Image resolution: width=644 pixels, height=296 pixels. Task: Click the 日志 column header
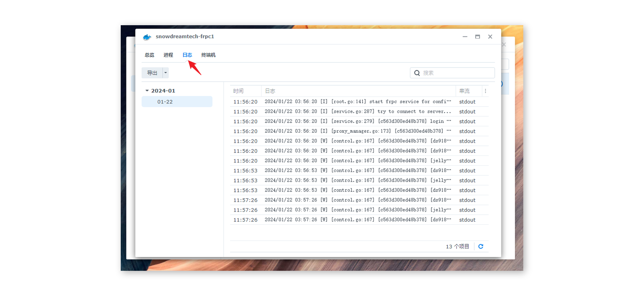(358, 91)
